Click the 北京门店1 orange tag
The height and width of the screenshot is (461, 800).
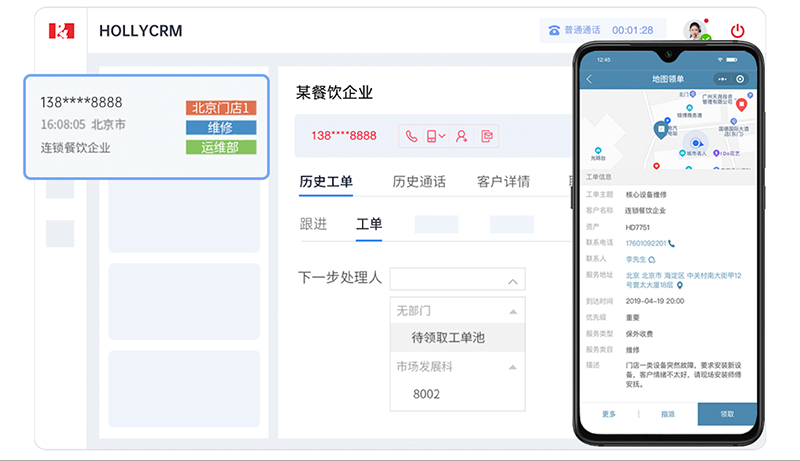(x=221, y=108)
